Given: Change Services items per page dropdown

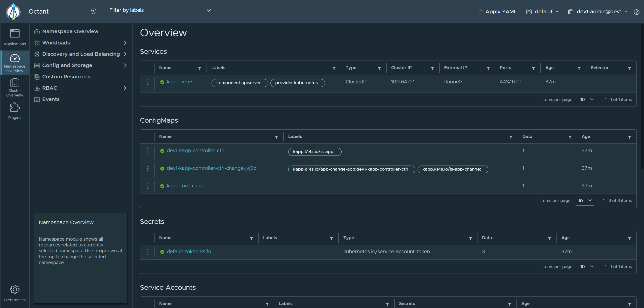Looking at the screenshot, I should (x=587, y=99).
